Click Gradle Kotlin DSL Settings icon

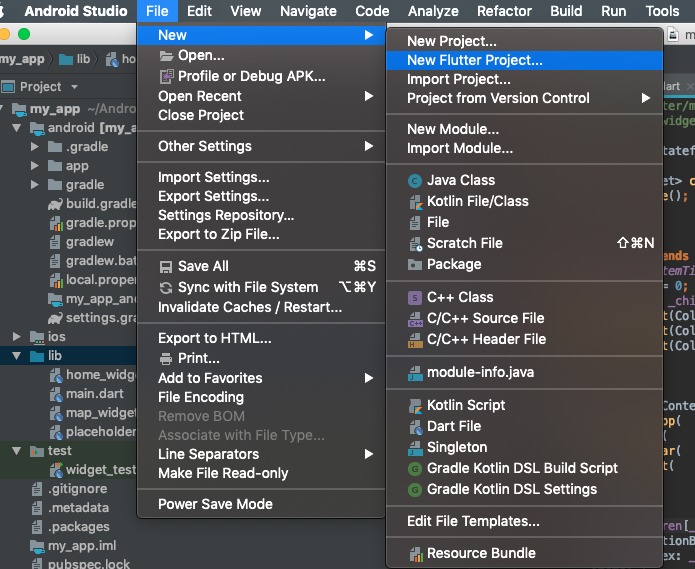414,490
